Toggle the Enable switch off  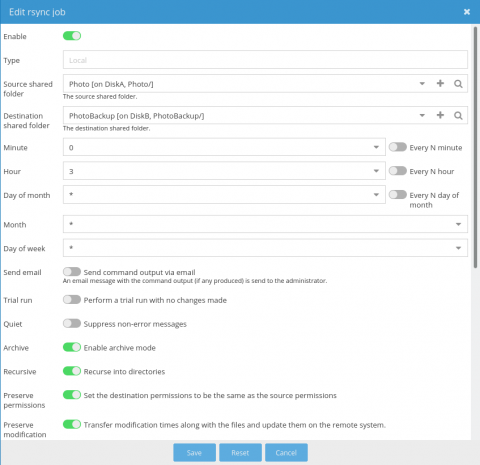click(x=72, y=36)
